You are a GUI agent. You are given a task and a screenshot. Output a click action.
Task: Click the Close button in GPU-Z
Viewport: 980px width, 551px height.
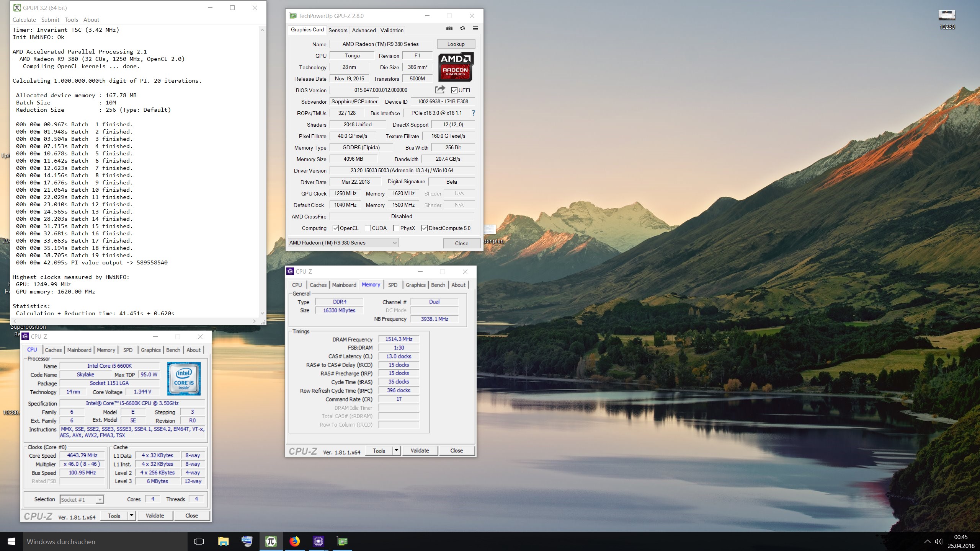pos(462,243)
